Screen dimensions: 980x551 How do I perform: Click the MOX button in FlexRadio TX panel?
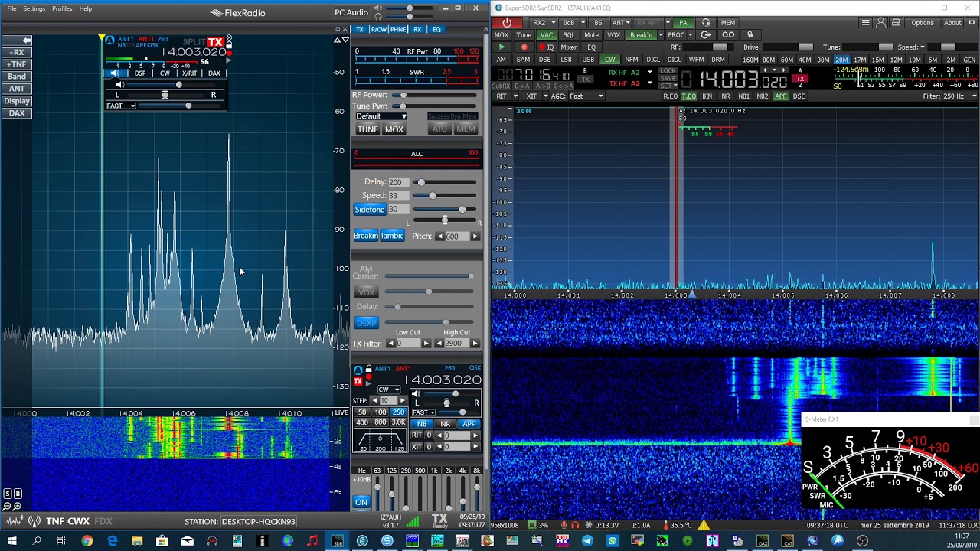click(394, 129)
